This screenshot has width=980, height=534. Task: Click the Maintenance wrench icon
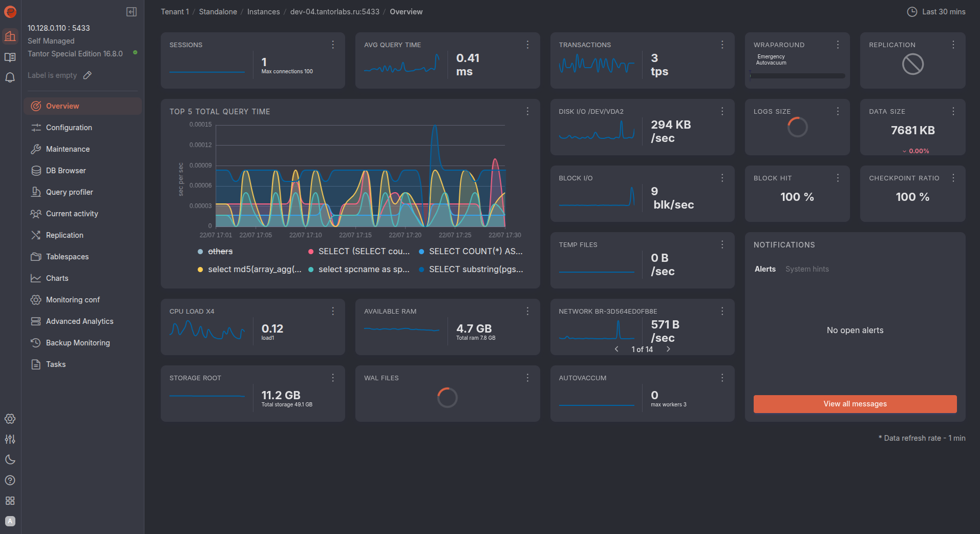point(36,149)
